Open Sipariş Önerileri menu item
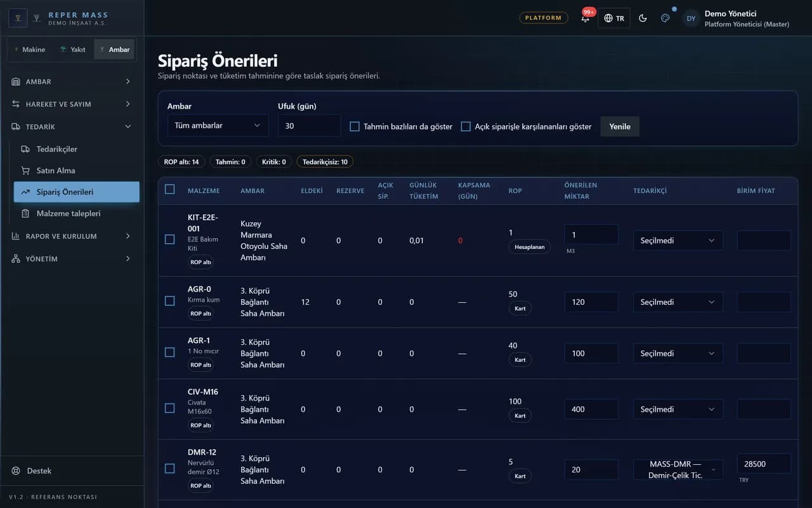Viewport: 812px width, 508px height. (x=76, y=192)
